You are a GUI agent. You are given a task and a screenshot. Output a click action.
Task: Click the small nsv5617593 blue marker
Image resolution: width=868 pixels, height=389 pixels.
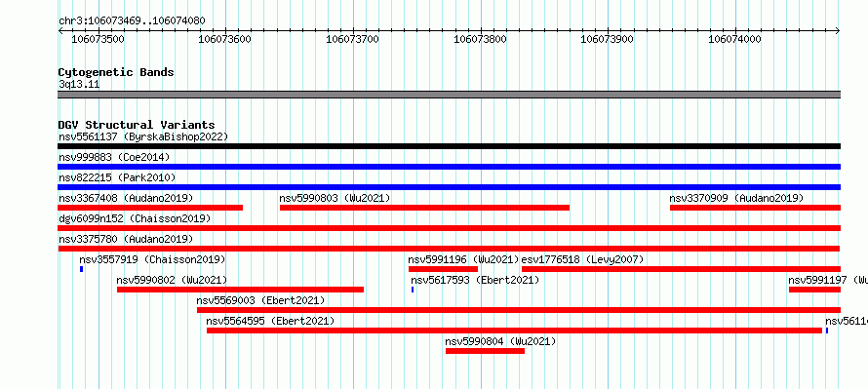pos(413,290)
